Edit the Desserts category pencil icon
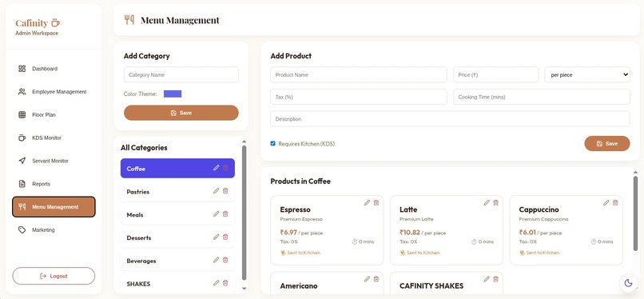 216,237
